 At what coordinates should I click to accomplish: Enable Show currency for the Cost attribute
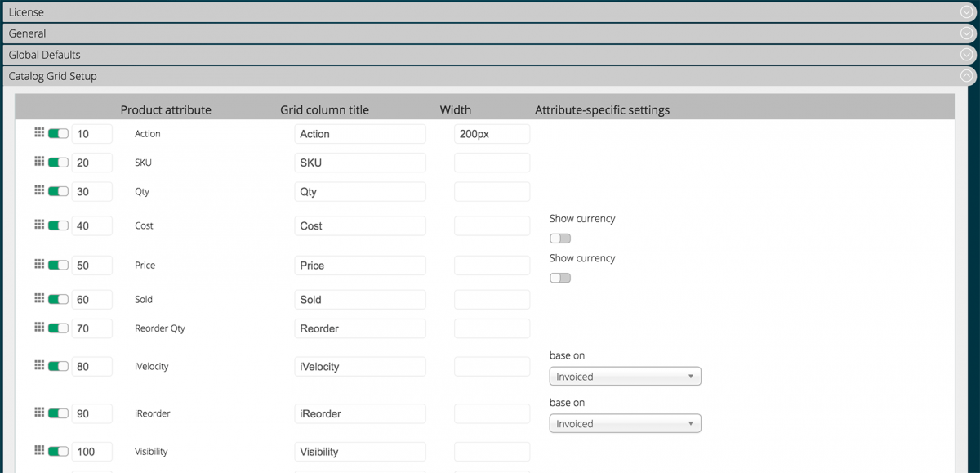click(x=559, y=238)
